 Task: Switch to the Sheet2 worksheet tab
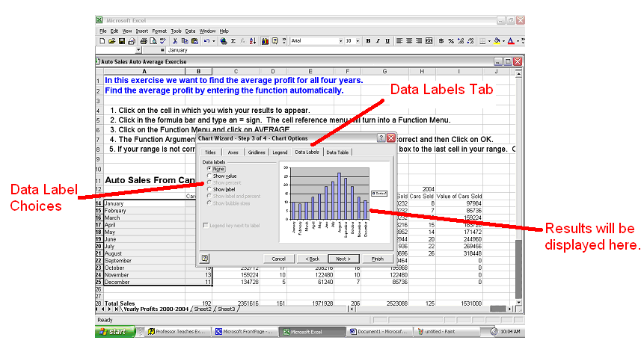coord(203,309)
